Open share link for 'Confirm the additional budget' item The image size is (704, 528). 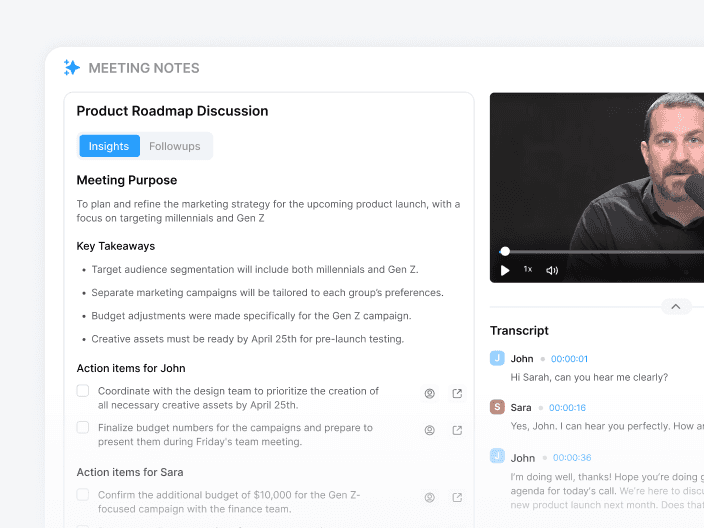tap(457, 497)
